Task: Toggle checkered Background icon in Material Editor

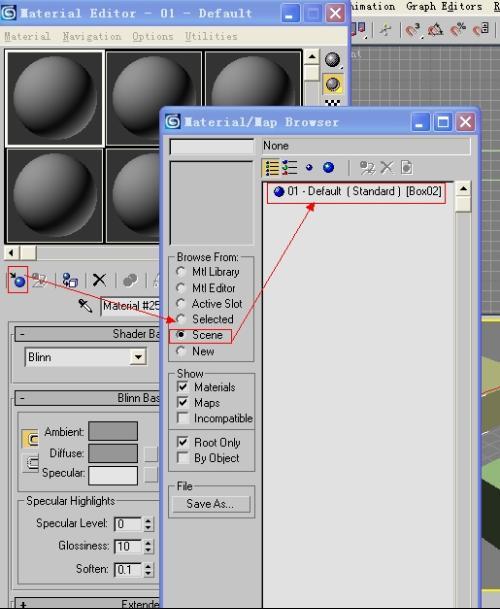Action: click(333, 103)
